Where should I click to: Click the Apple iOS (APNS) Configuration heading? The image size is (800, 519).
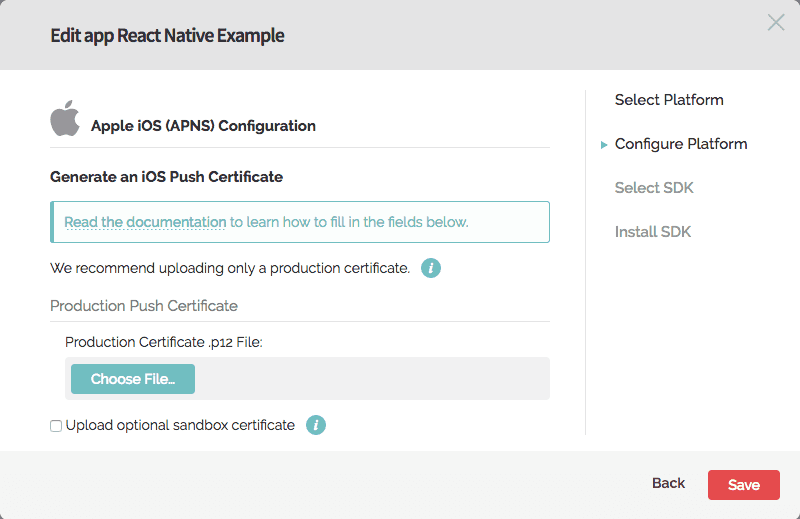pyautogui.click(x=203, y=126)
